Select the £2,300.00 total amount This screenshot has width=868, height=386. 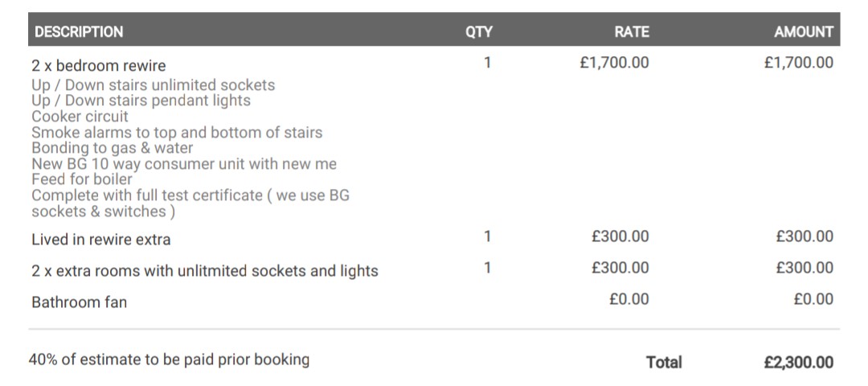[798, 363]
